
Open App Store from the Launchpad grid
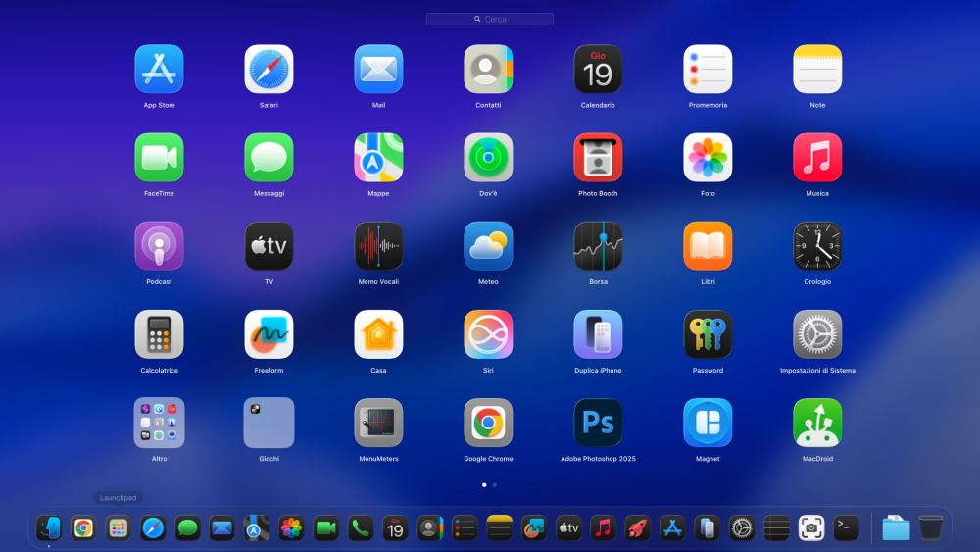click(x=159, y=70)
